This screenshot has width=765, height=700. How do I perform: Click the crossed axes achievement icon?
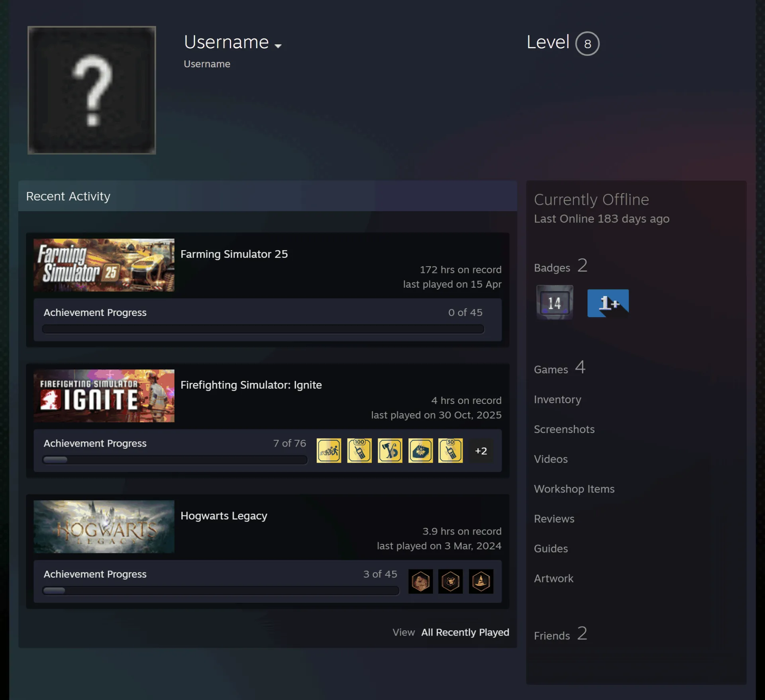point(390,451)
